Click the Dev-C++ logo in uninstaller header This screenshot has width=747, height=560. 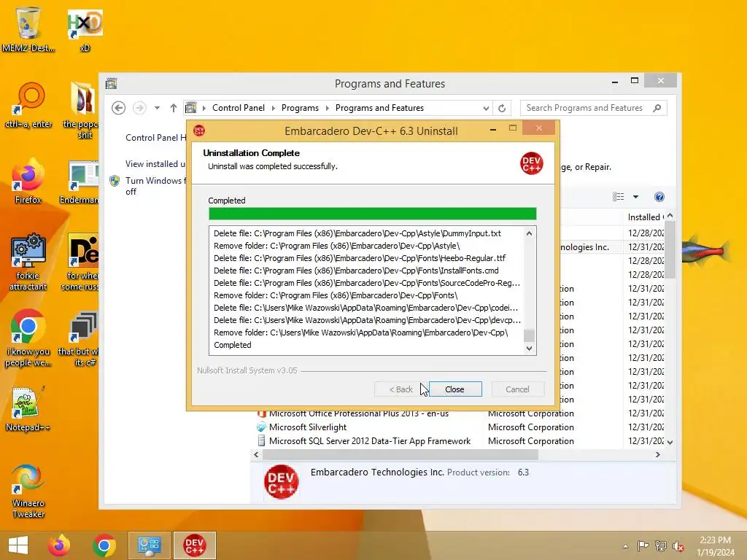coord(532,163)
